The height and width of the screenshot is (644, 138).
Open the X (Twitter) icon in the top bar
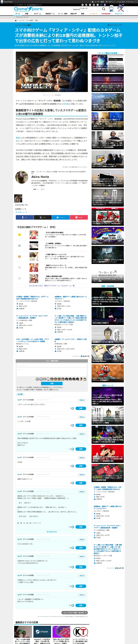pos(83,5)
